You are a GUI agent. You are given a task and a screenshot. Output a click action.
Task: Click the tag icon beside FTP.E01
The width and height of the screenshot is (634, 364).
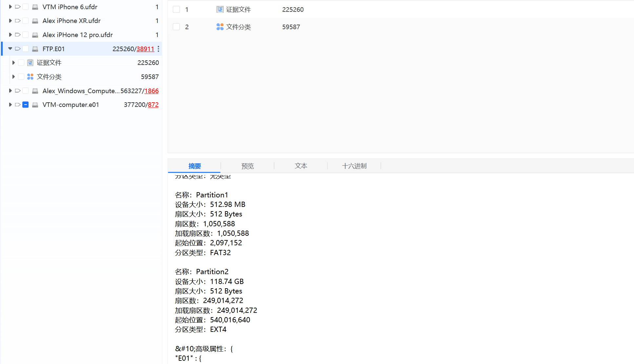coord(18,49)
